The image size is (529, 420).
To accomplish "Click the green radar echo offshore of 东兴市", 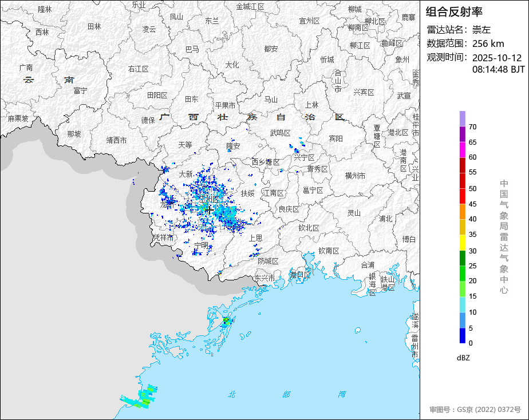I will point(227,321).
